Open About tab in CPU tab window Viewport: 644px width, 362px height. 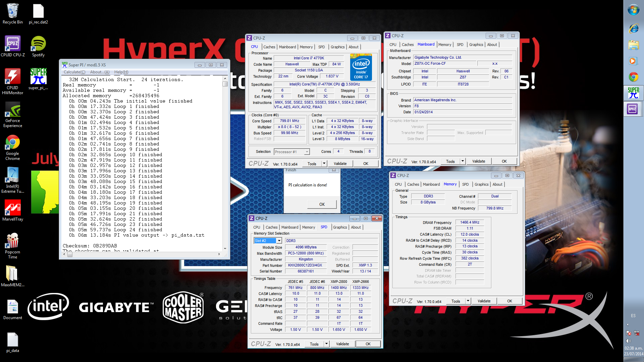[353, 47]
